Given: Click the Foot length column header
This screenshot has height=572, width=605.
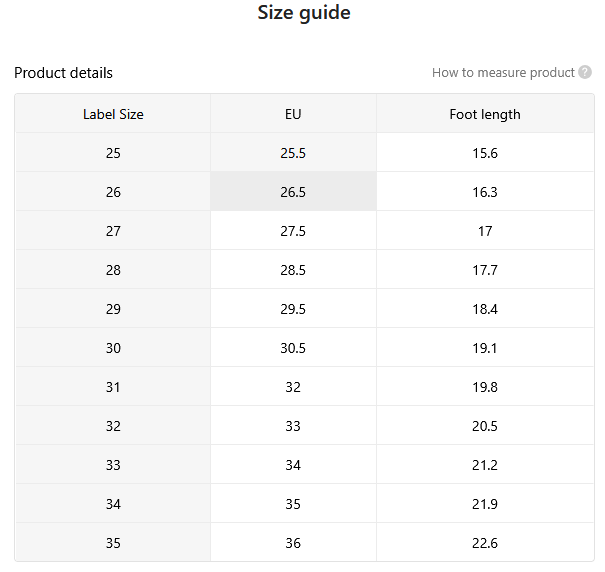Looking at the screenshot, I should pos(485,114).
